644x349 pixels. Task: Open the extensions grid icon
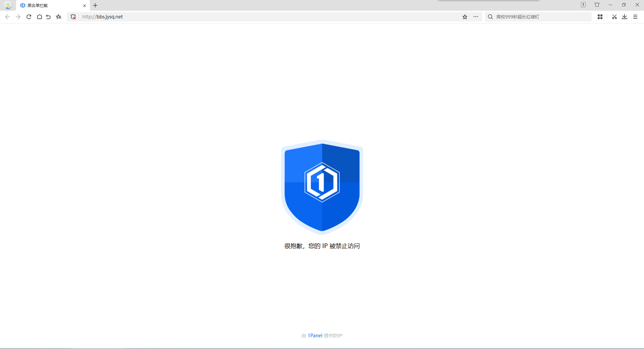point(600,17)
